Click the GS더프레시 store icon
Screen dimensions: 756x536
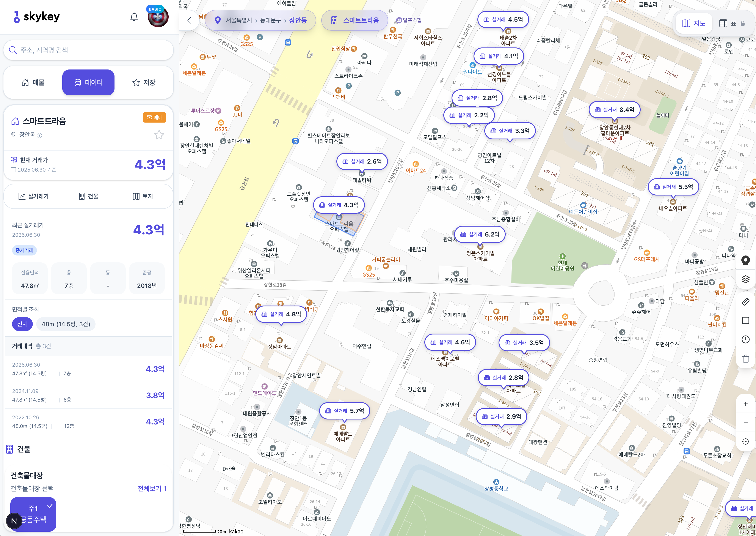click(647, 253)
